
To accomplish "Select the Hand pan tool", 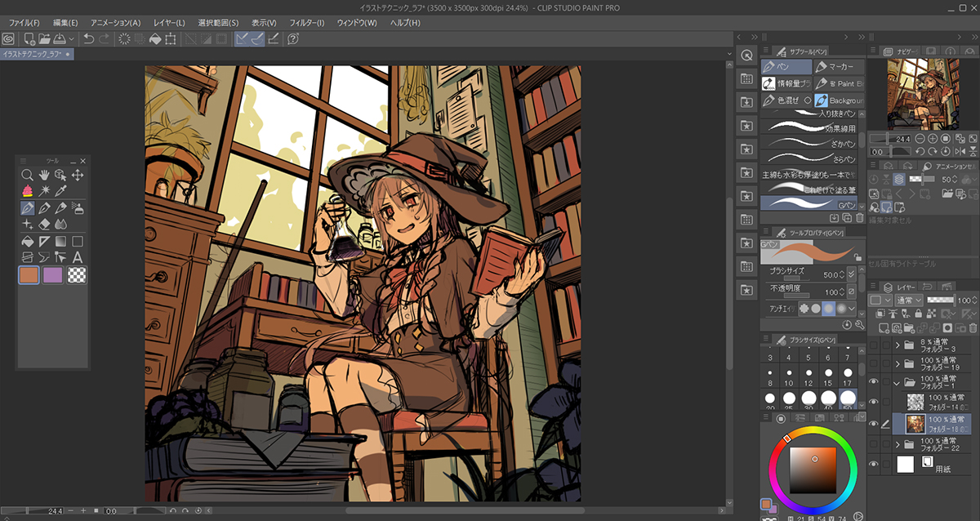I will pyautogui.click(x=43, y=175).
